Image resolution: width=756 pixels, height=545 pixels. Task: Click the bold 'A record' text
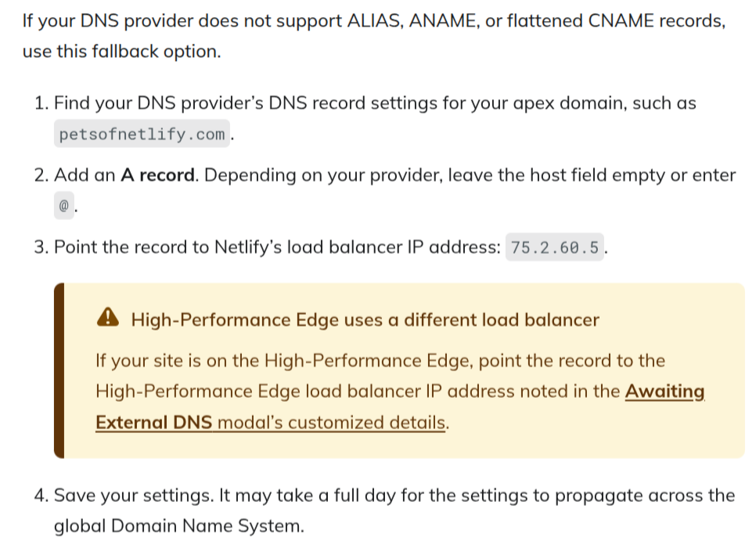(157, 175)
